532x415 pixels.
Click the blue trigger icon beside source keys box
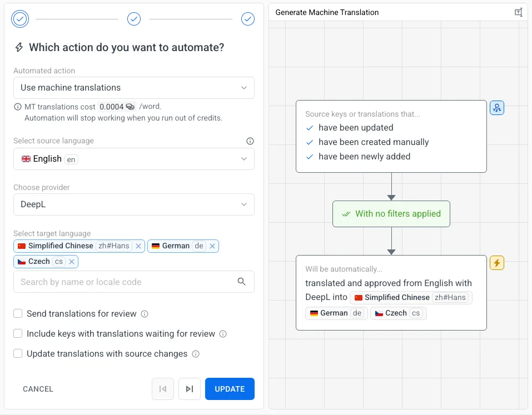(496, 108)
